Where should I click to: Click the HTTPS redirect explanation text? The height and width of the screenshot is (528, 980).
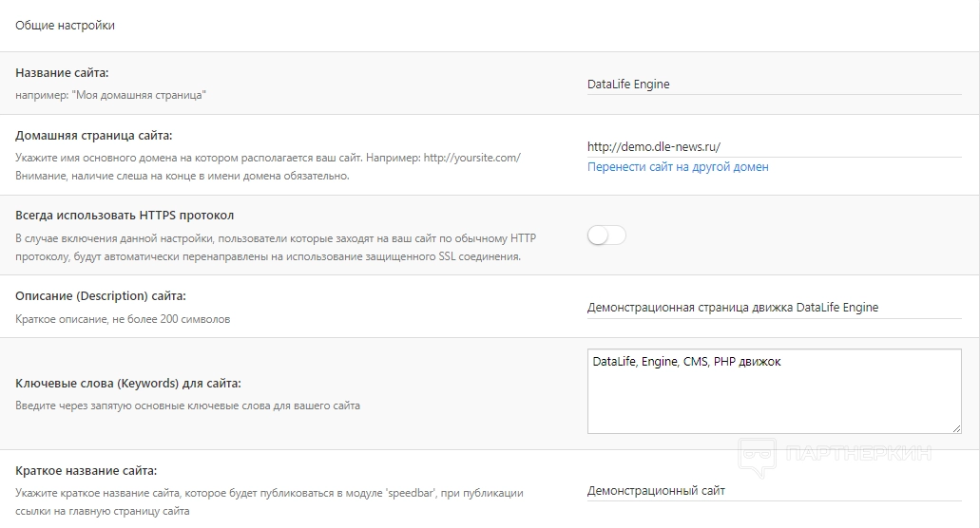click(x=268, y=247)
